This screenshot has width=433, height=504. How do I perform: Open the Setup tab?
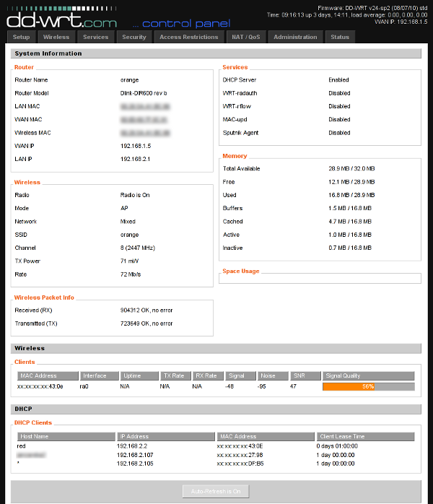pos(22,37)
